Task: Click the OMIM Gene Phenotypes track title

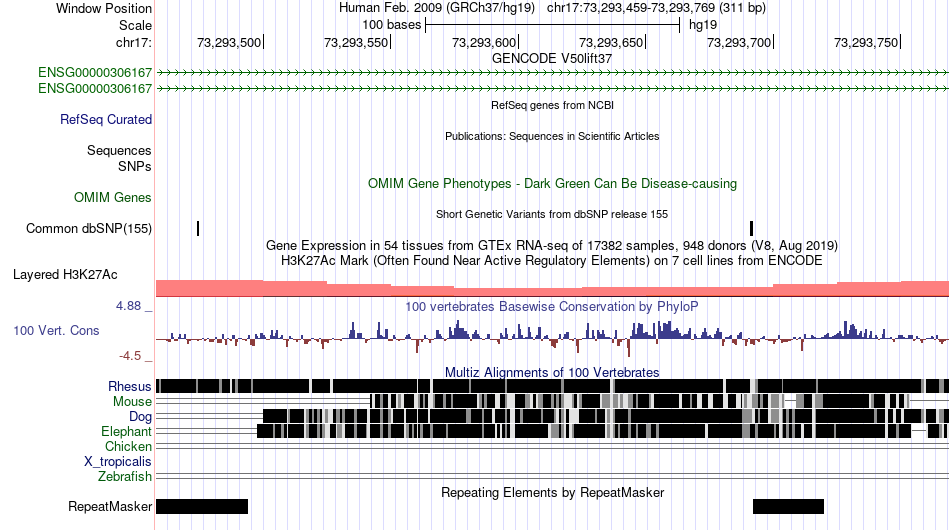Action: click(x=552, y=184)
